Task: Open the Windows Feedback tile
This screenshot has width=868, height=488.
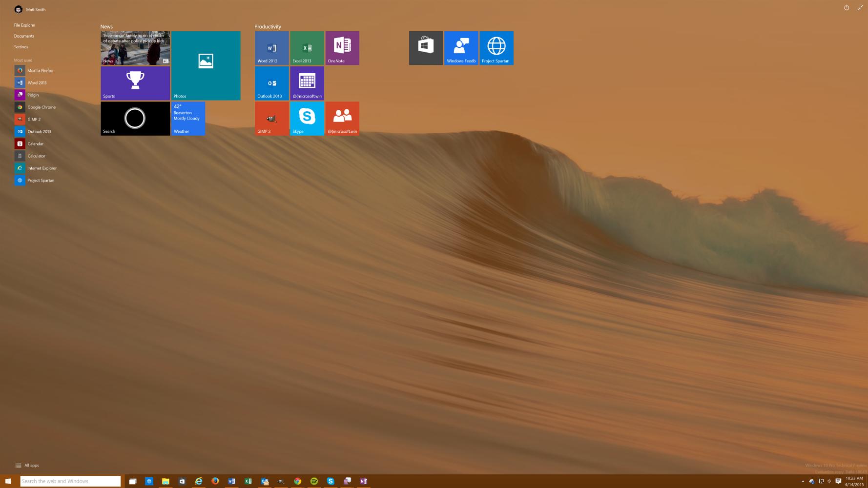Action: pos(461,48)
